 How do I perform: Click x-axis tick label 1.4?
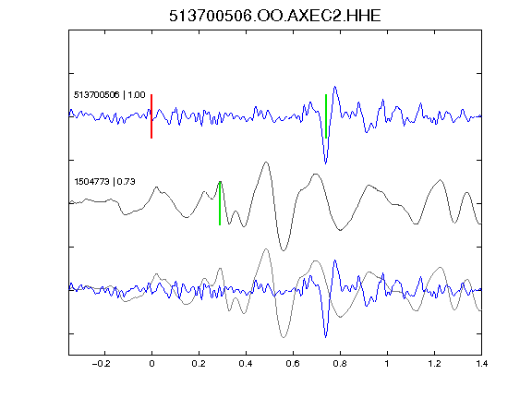coord(481,364)
